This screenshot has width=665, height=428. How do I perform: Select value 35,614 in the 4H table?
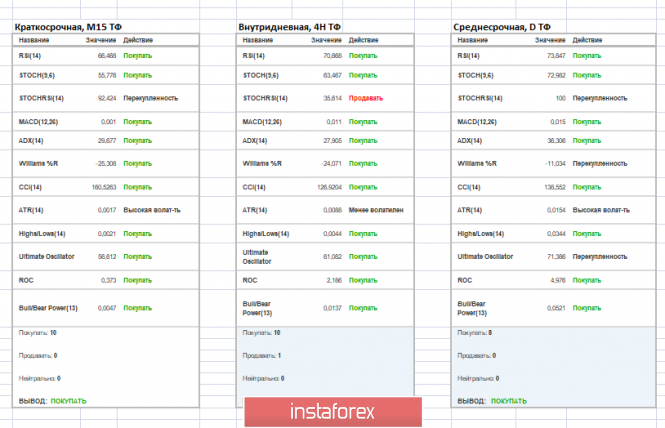(332, 98)
